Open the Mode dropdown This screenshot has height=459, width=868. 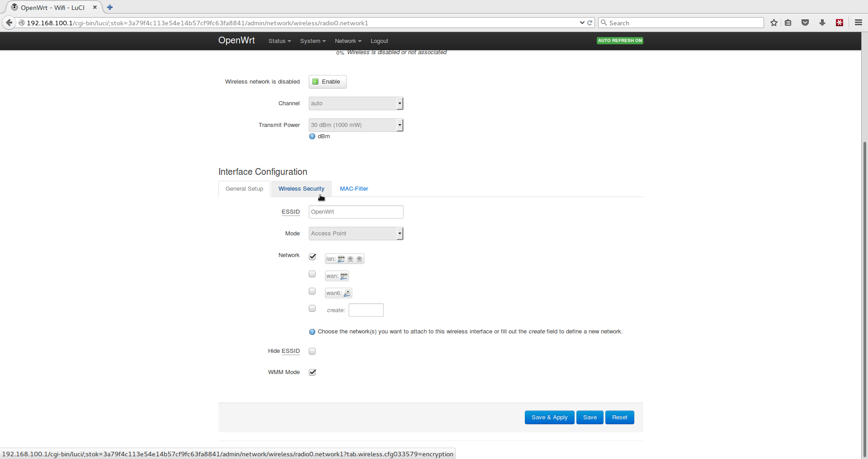tap(356, 234)
